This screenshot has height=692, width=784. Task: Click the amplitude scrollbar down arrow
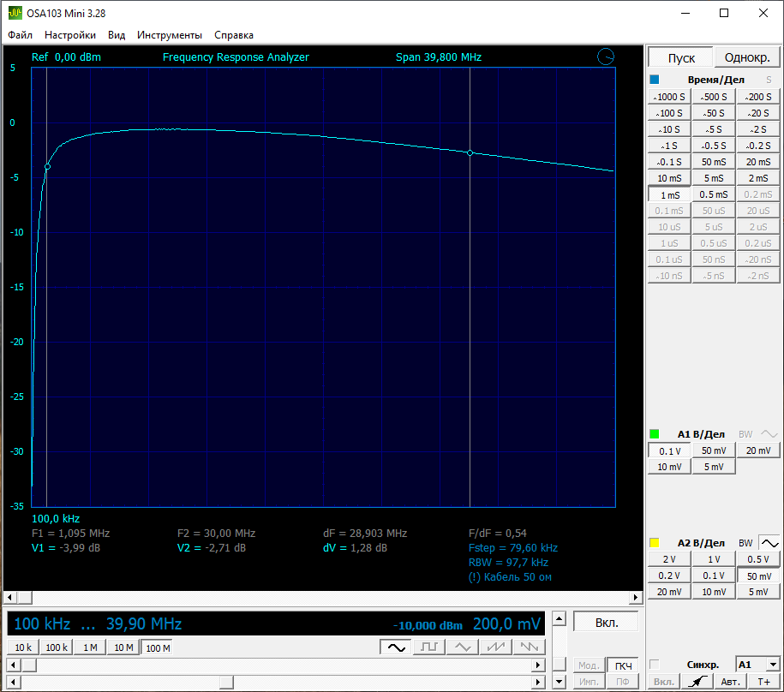tap(559, 681)
